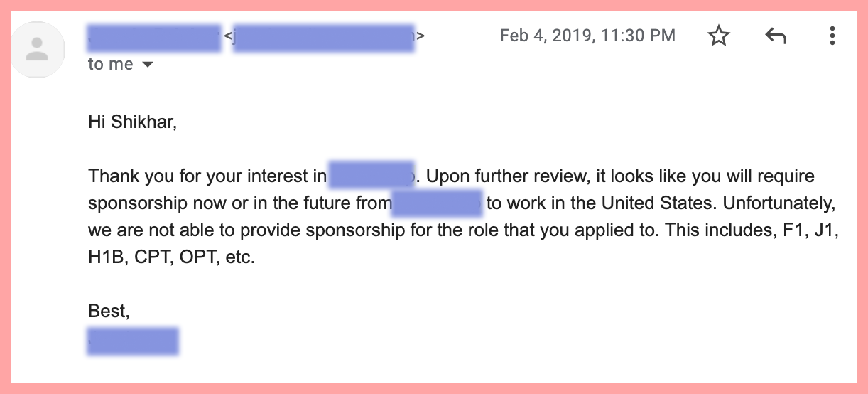This screenshot has height=394, width=868.
Task: Star this email message
Action: tap(718, 36)
